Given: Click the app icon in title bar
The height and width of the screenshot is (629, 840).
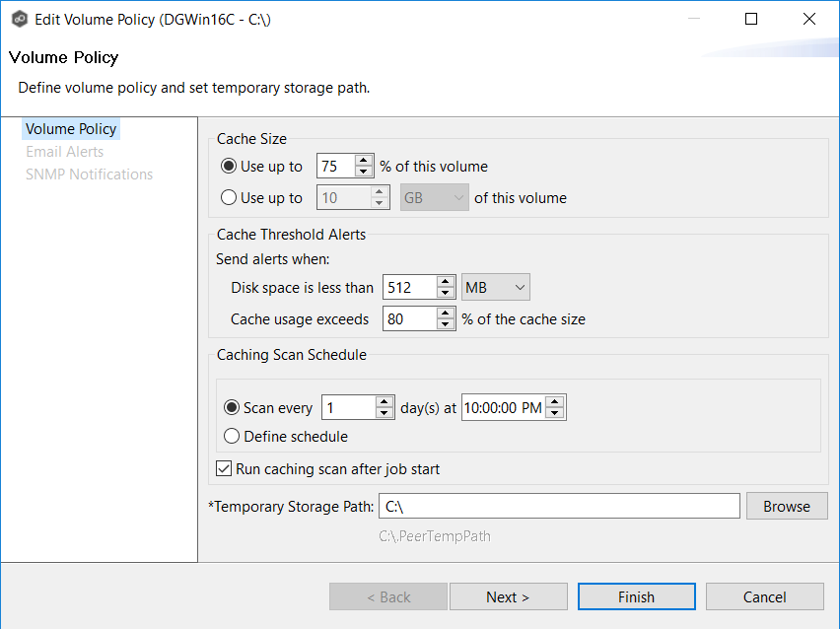Looking at the screenshot, I should [x=19, y=20].
